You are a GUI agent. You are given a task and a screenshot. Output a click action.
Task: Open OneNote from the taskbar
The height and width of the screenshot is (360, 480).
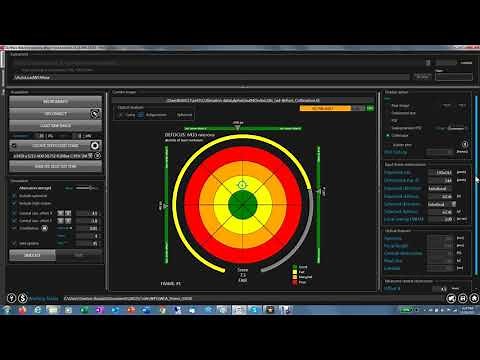(99, 310)
